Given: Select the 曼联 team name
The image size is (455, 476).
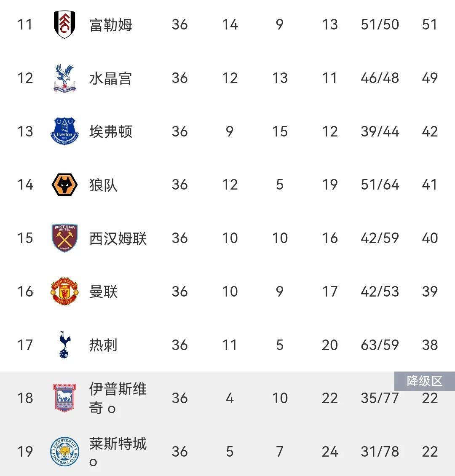Looking at the screenshot, I should click(104, 292).
